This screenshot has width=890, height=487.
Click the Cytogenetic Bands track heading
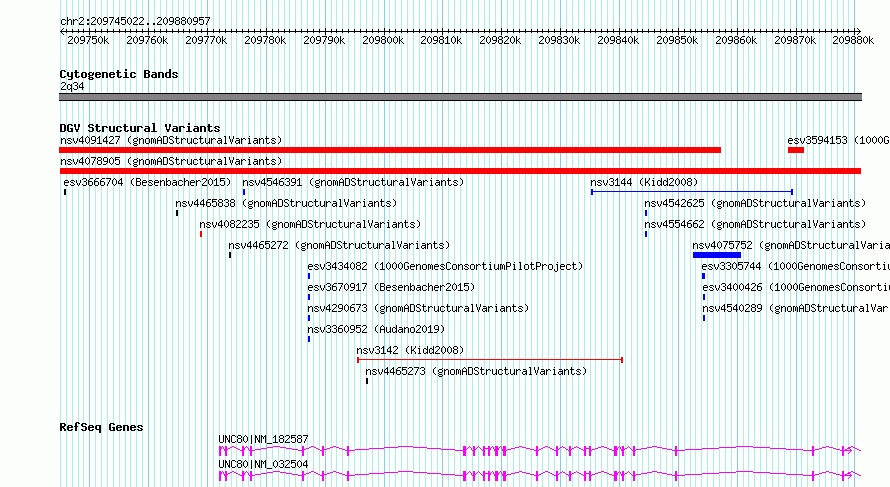[x=119, y=74]
